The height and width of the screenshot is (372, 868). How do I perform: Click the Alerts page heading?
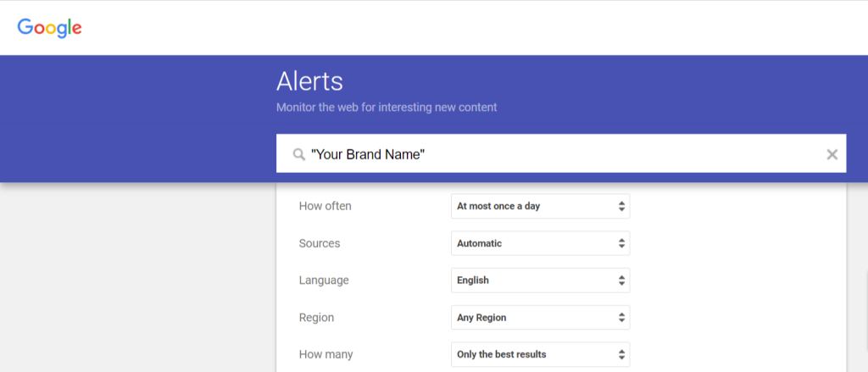309,81
